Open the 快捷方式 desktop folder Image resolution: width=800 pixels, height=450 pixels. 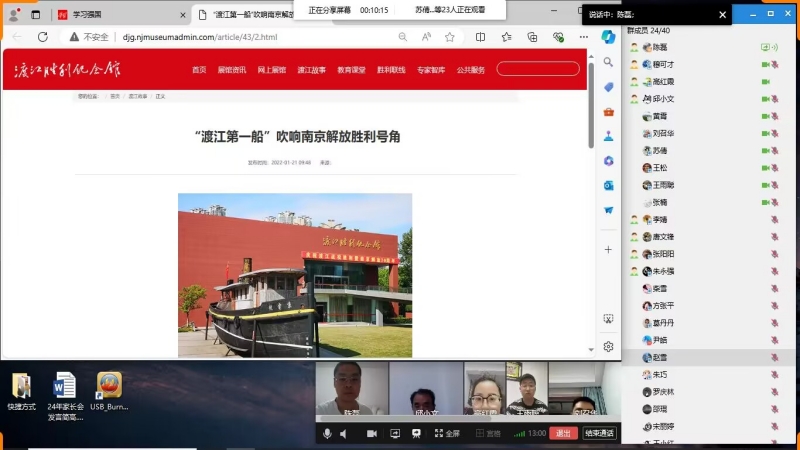coord(21,392)
